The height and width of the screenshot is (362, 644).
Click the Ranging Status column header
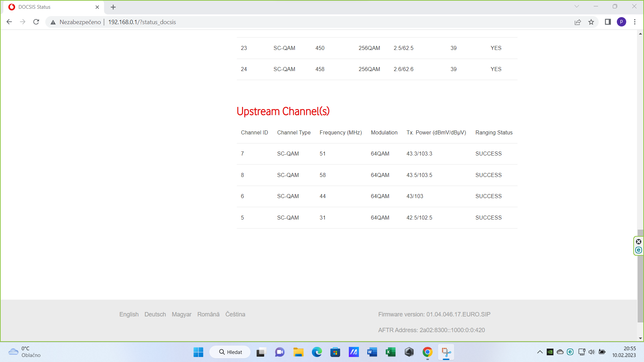tap(494, 133)
